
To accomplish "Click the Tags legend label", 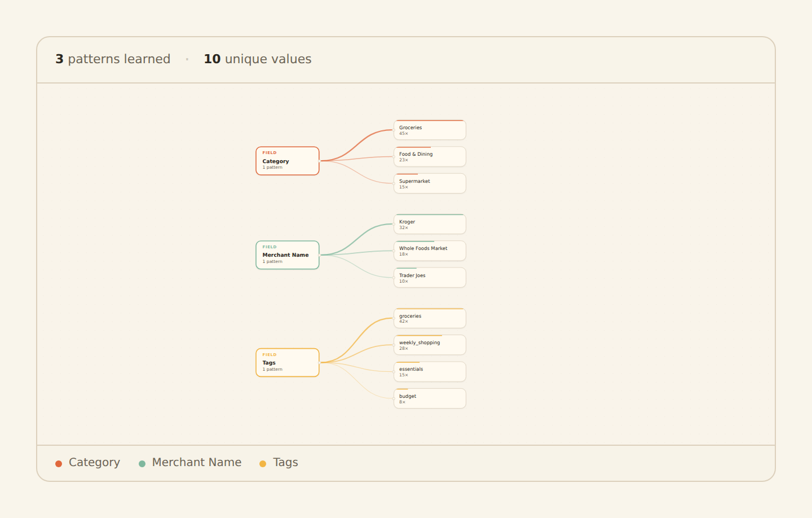I will (x=285, y=463).
